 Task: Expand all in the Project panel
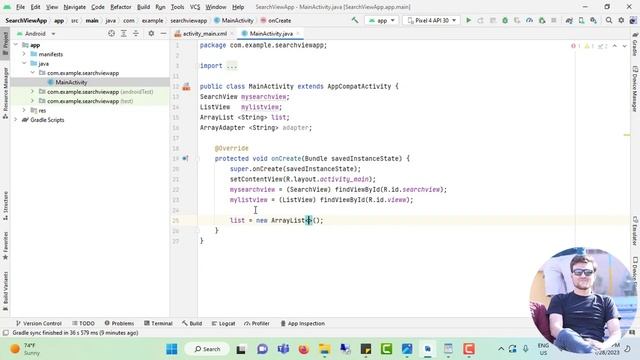pos(124,33)
